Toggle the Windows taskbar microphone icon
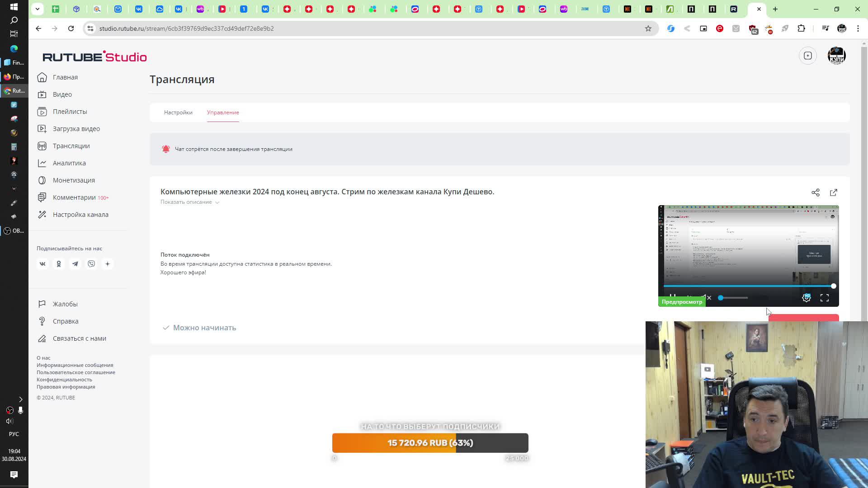This screenshot has height=488, width=868. pyautogui.click(x=20, y=410)
